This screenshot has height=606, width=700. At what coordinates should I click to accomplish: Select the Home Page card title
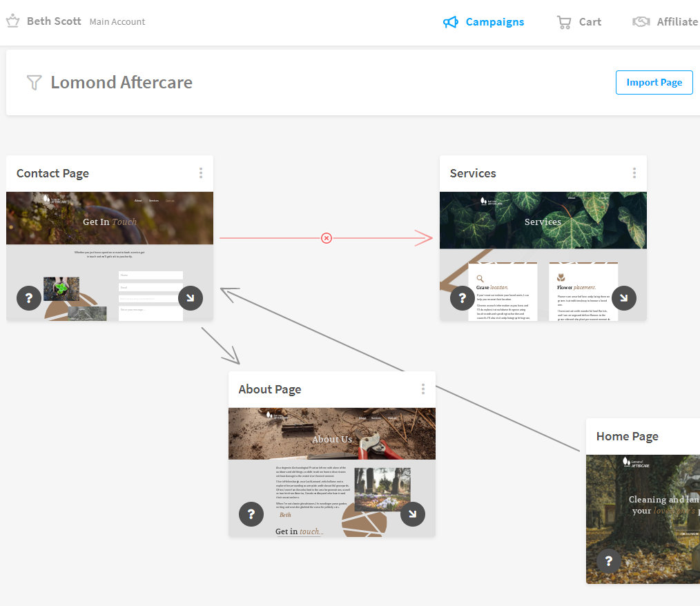[x=628, y=436]
